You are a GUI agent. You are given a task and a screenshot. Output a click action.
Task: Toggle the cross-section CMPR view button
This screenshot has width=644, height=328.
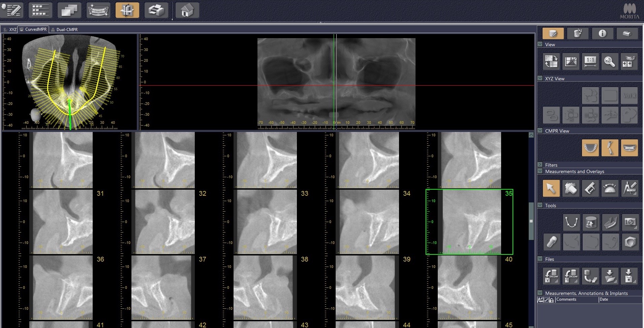pyautogui.click(x=610, y=148)
